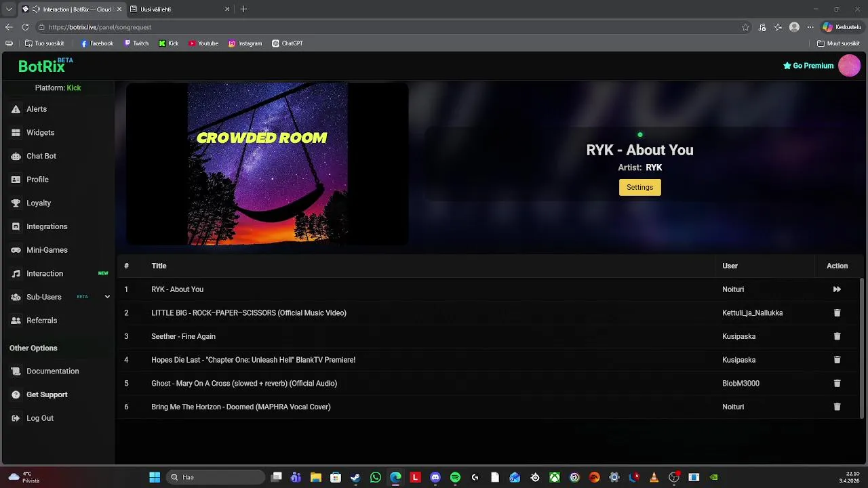Open the user avatar menu
868x488 pixels.
click(849, 66)
